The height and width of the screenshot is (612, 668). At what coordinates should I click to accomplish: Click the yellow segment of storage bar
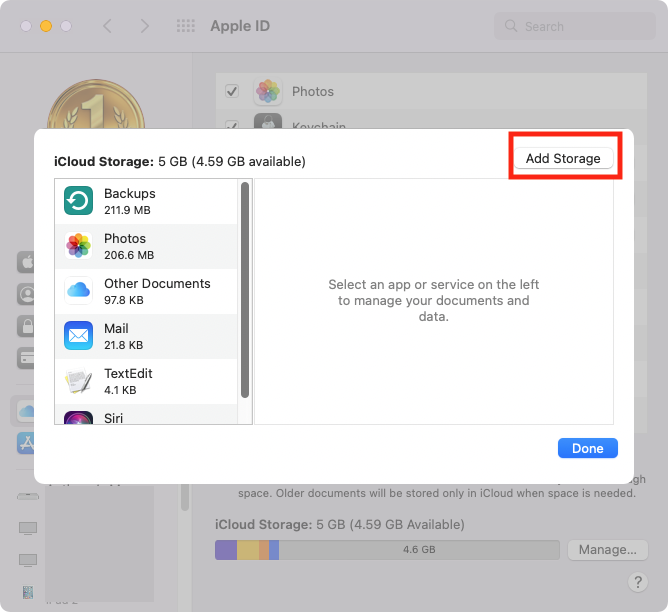tap(248, 550)
